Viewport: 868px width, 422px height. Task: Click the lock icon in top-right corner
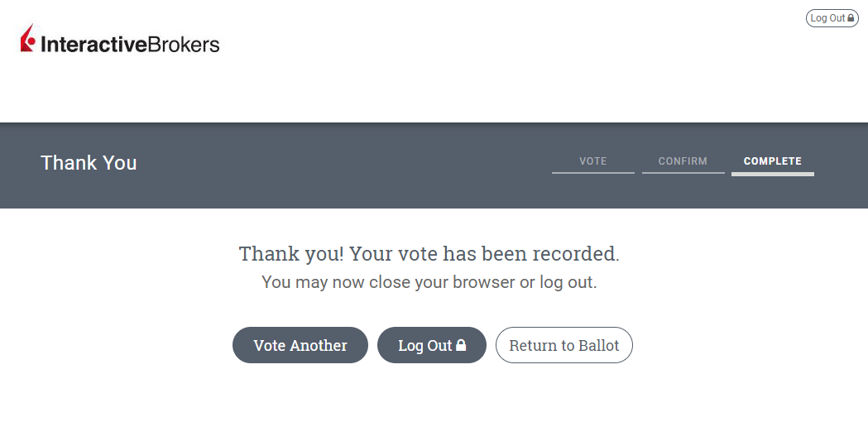[x=851, y=18]
